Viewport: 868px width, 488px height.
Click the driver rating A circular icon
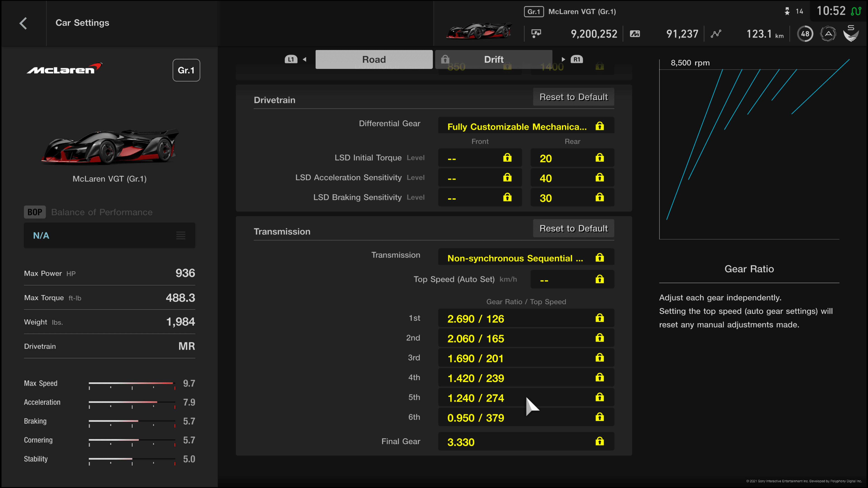click(x=828, y=34)
